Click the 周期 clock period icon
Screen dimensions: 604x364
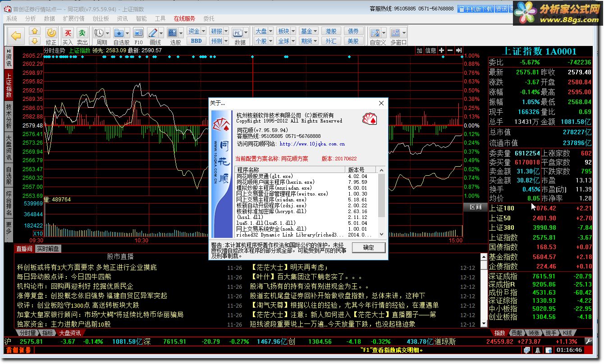99,32
